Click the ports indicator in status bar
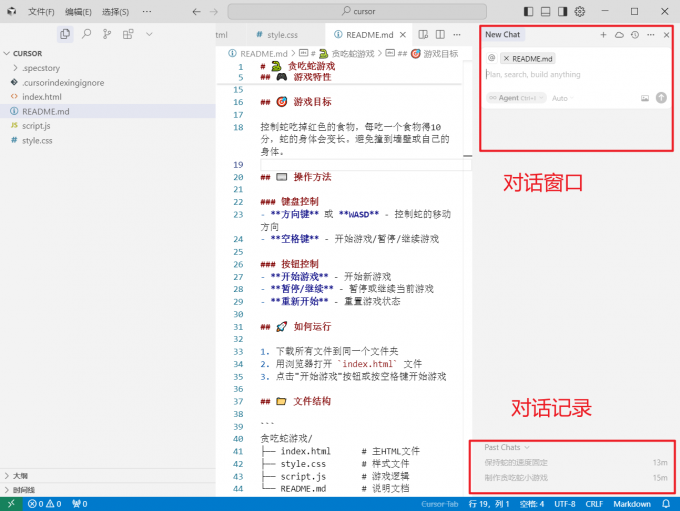This screenshot has height=511, width=680. (x=80, y=504)
